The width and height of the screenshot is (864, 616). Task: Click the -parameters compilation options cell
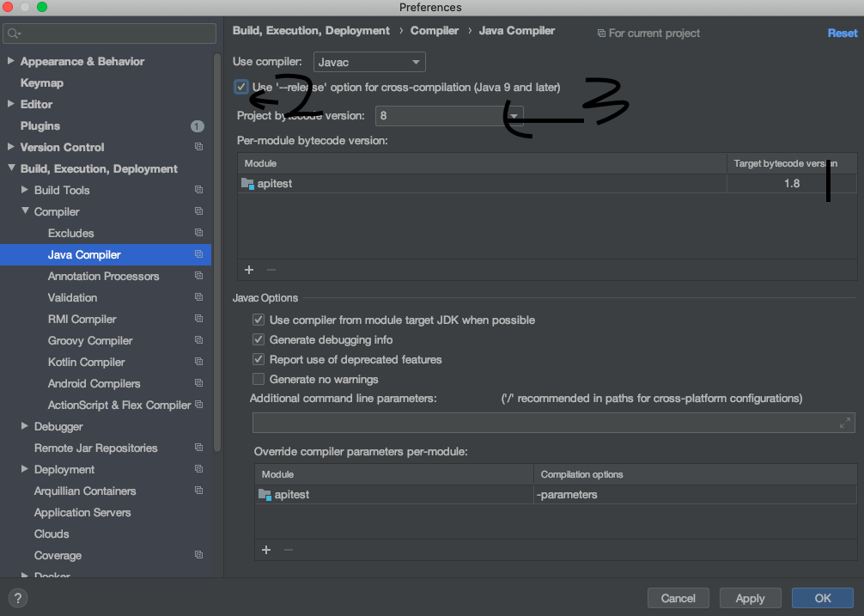(695, 494)
